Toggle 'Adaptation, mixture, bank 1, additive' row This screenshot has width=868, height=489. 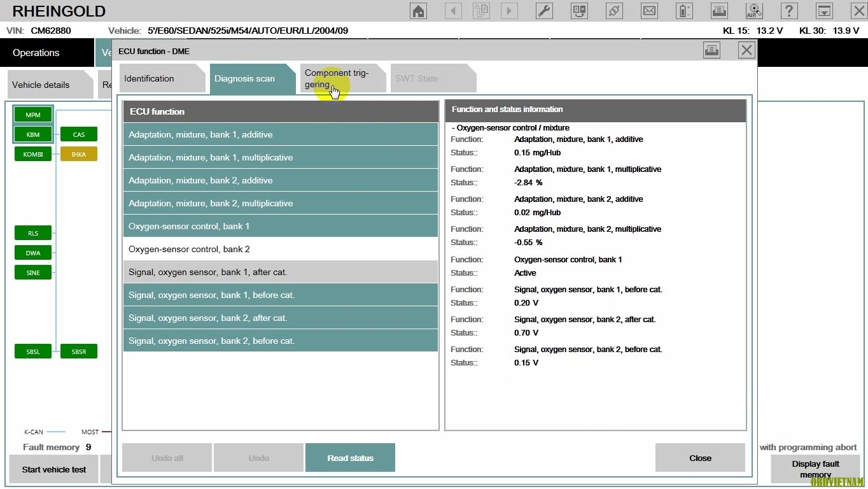(x=281, y=134)
